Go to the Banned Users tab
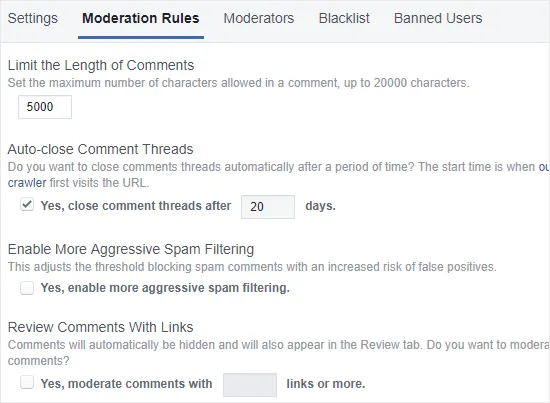Screen dimensions: 550x403 tap(438, 18)
